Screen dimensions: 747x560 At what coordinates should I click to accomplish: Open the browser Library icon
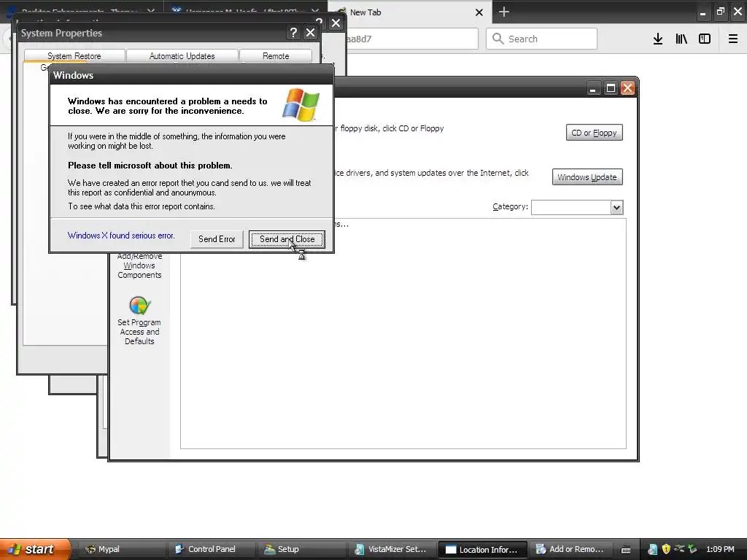681,39
